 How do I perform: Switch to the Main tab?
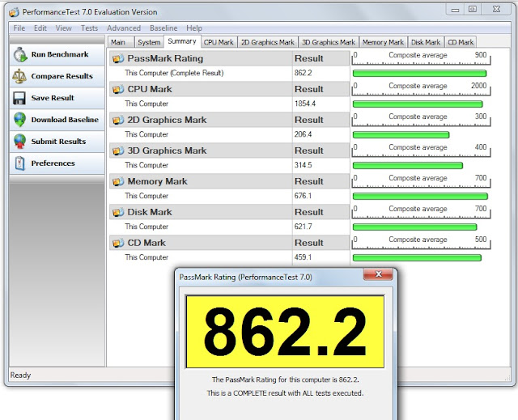point(121,42)
